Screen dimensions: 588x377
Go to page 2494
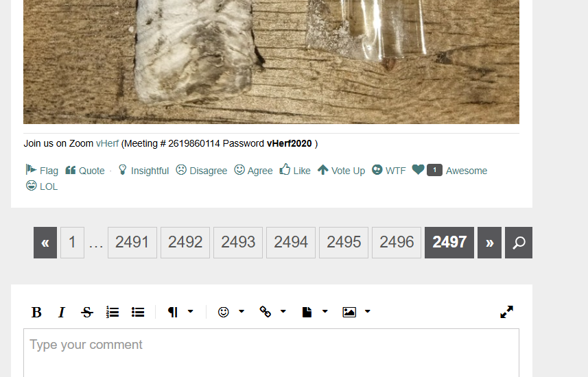click(x=291, y=243)
